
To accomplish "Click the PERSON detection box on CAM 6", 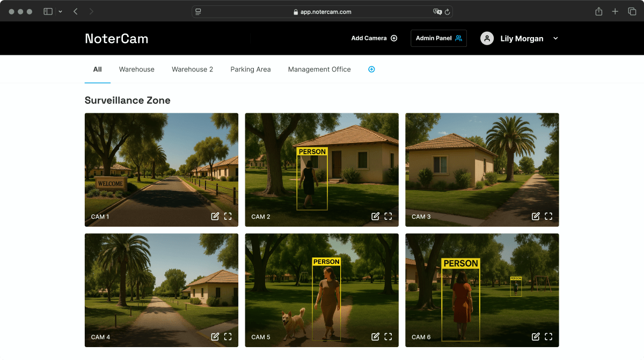I will pos(459,298).
